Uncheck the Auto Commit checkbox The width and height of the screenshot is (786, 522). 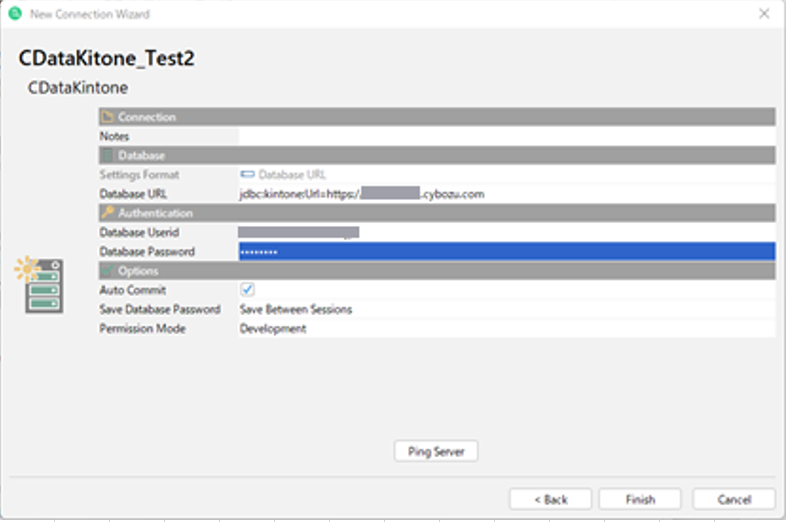[247, 289]
